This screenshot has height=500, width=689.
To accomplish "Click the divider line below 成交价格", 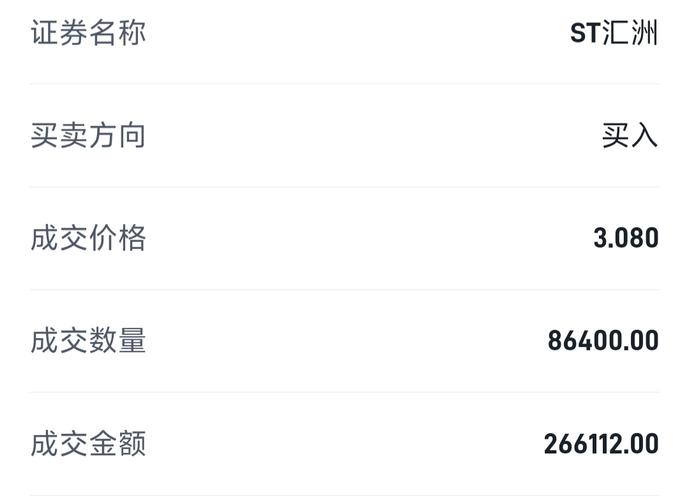I will coord(344,290).
